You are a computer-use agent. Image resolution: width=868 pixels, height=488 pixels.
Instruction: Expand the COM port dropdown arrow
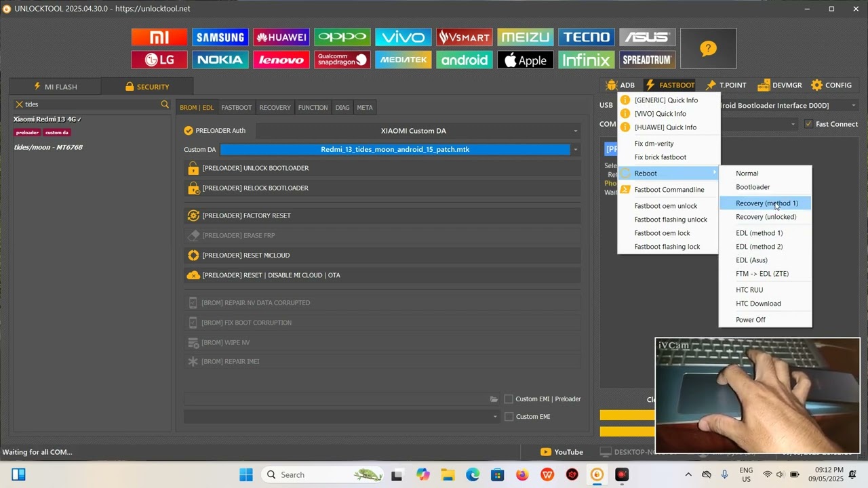pos(793,124)
